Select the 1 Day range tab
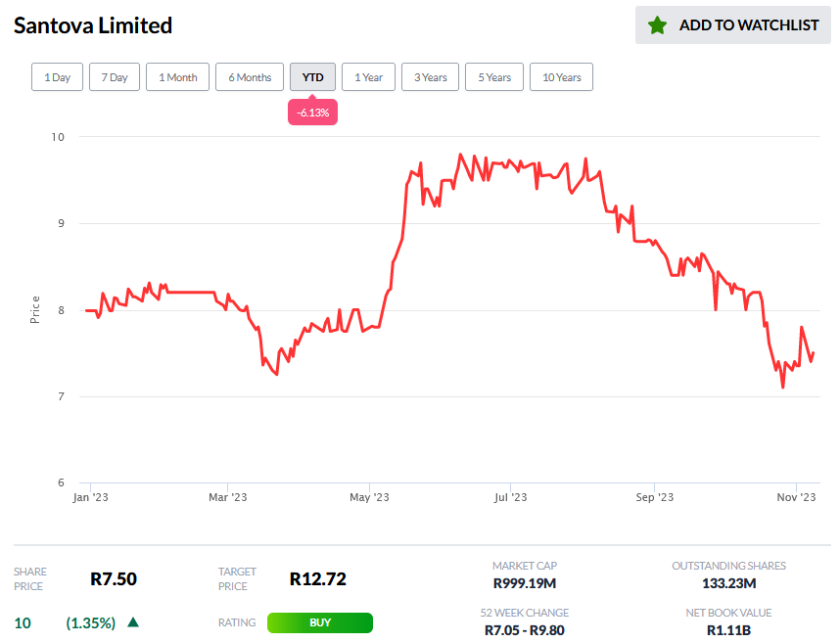The height and width of the screenshot is (643, 840). coord(58,77)
